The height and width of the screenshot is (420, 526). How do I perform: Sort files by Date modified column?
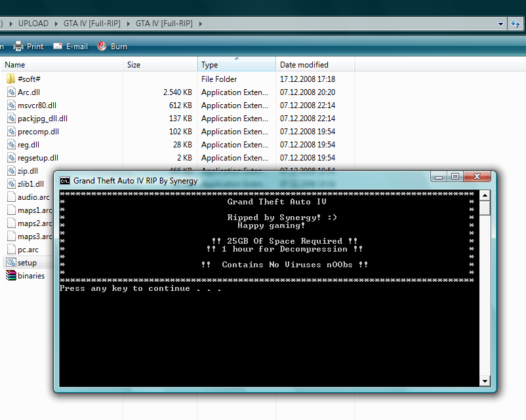[x=315, y=64]
